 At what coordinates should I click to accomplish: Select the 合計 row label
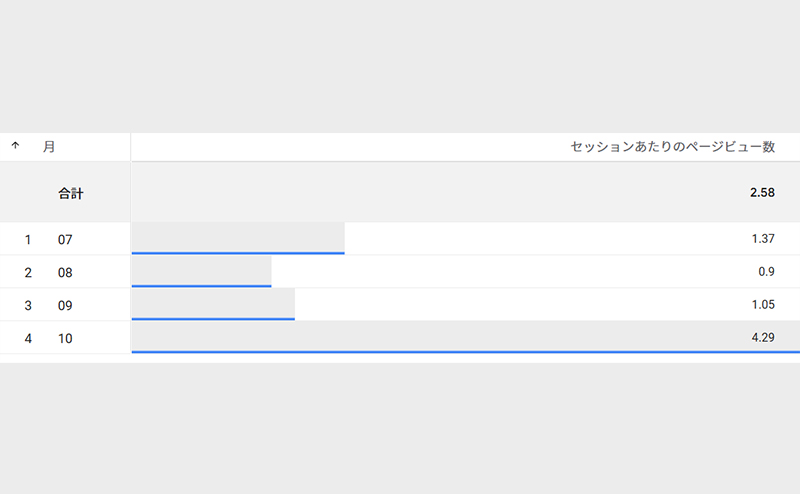[x=70, y=193]
